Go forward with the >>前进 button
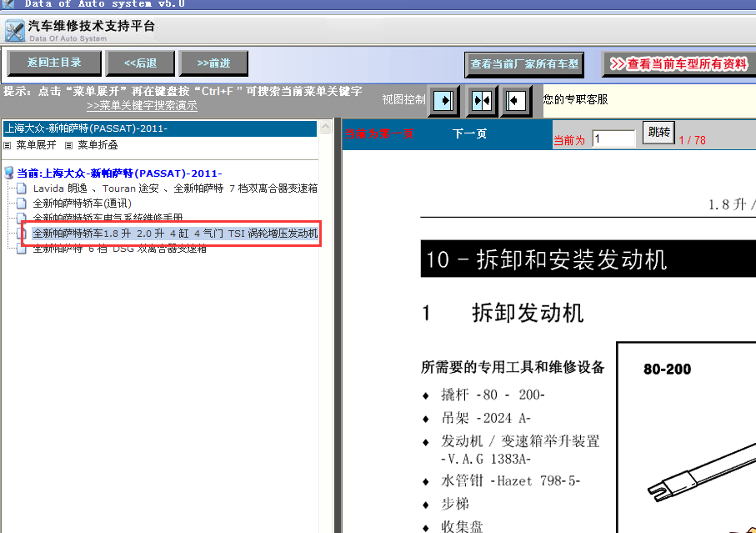The width and height of the screenshot is (756, 533). click(x=213, y=63)
